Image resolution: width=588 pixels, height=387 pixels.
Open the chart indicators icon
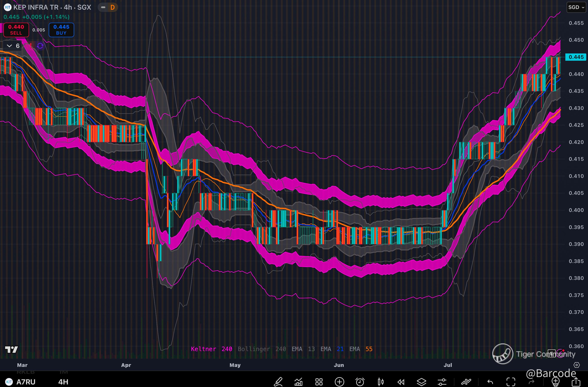(x=298, y=382)
